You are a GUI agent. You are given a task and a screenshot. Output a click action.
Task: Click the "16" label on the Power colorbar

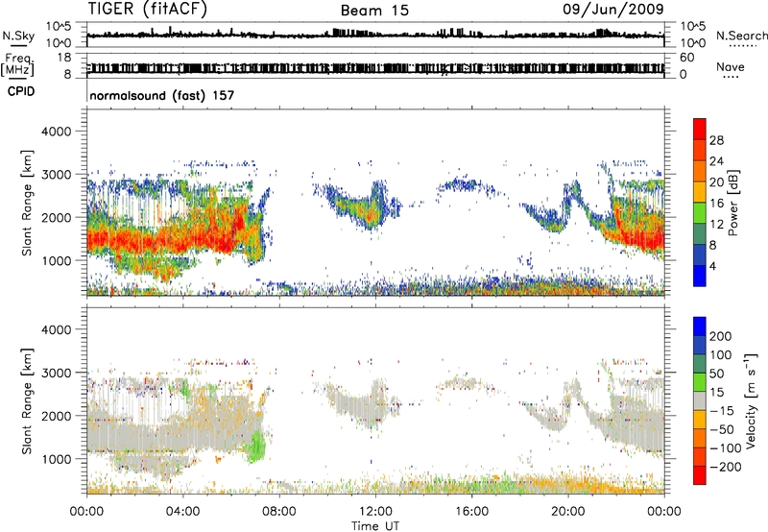pyautogui.click(x=716, y=204)
